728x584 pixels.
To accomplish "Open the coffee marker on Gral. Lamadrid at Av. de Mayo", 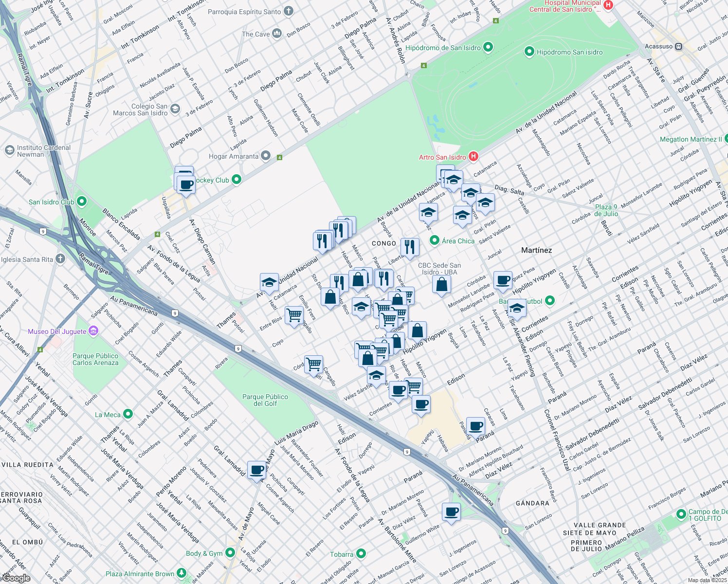I will pyautogui.click(x=257, y=471).
